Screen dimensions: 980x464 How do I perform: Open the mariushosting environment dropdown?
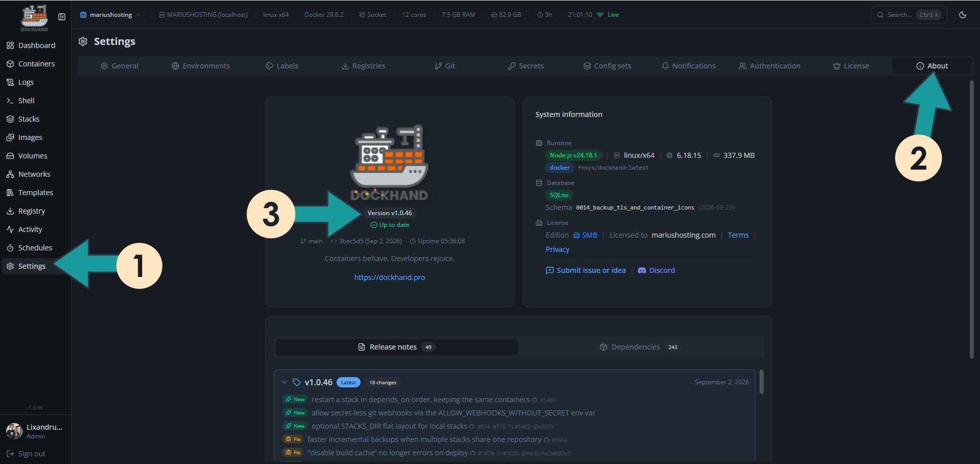coord(110,15)
